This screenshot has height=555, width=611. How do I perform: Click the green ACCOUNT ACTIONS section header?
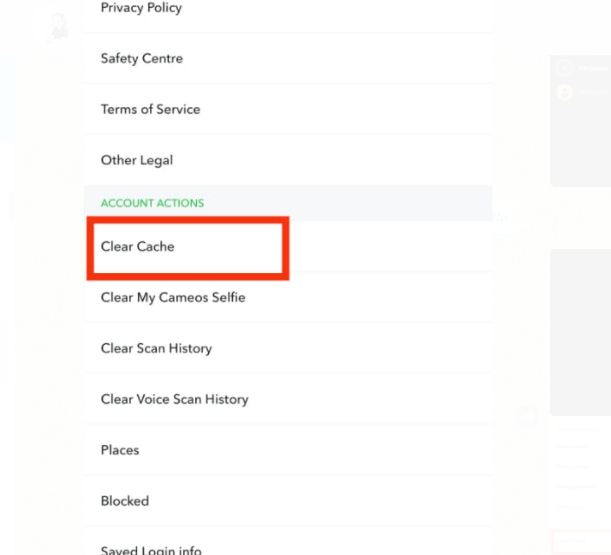click(x=152, y=203)
